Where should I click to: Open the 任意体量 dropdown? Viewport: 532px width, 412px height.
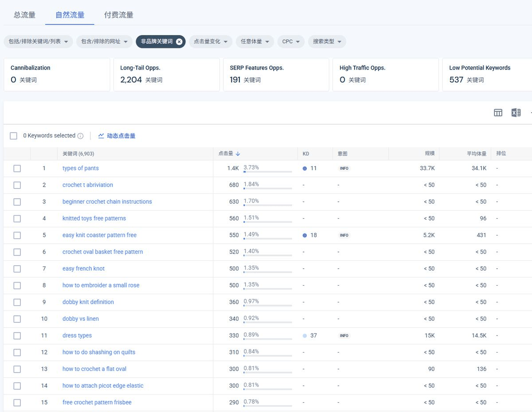click(255, 42)
